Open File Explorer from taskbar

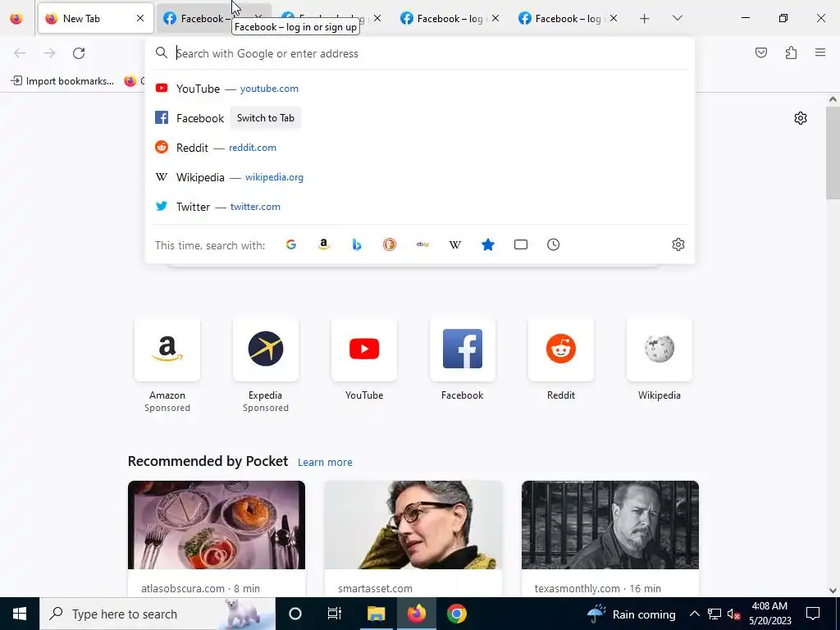(376, 614)
